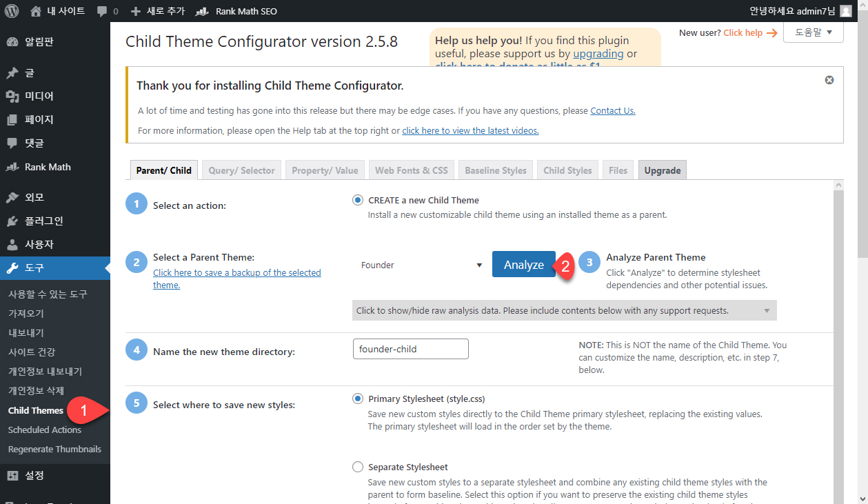Click the Analyze button
The image size is (868, 504).
point(524,264)
